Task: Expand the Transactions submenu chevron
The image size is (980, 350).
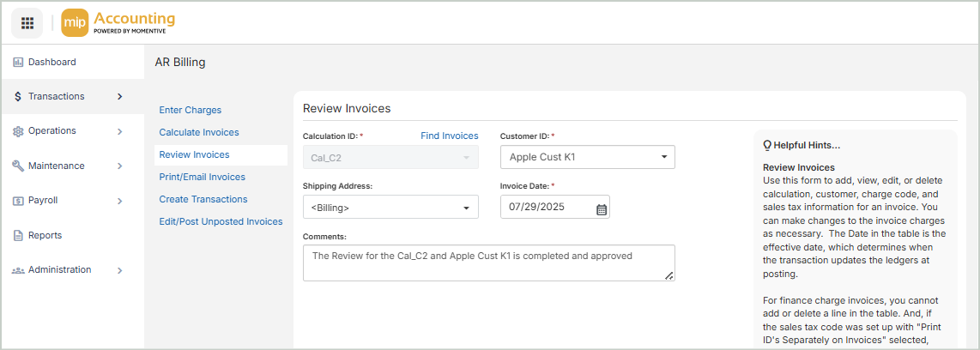Action: coord(119,97)
